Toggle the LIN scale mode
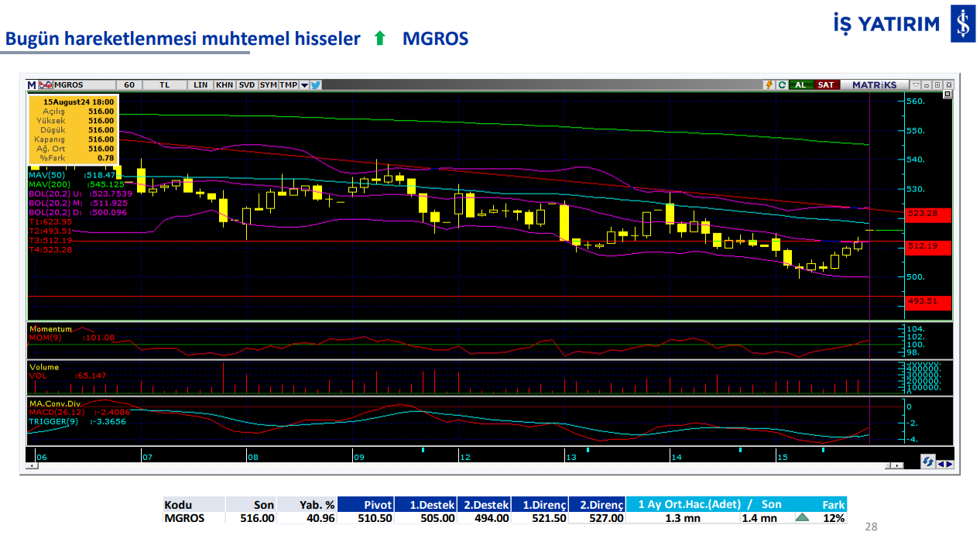Screen dimensions: 980x539 point(200,84)
